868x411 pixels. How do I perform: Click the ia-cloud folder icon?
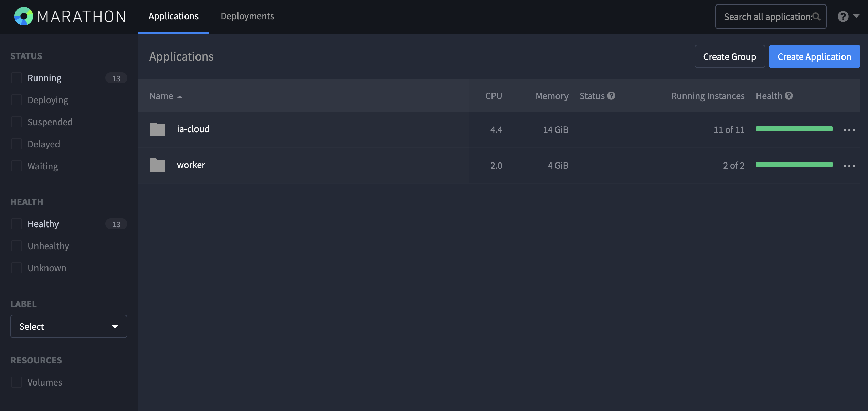(158, 129)
